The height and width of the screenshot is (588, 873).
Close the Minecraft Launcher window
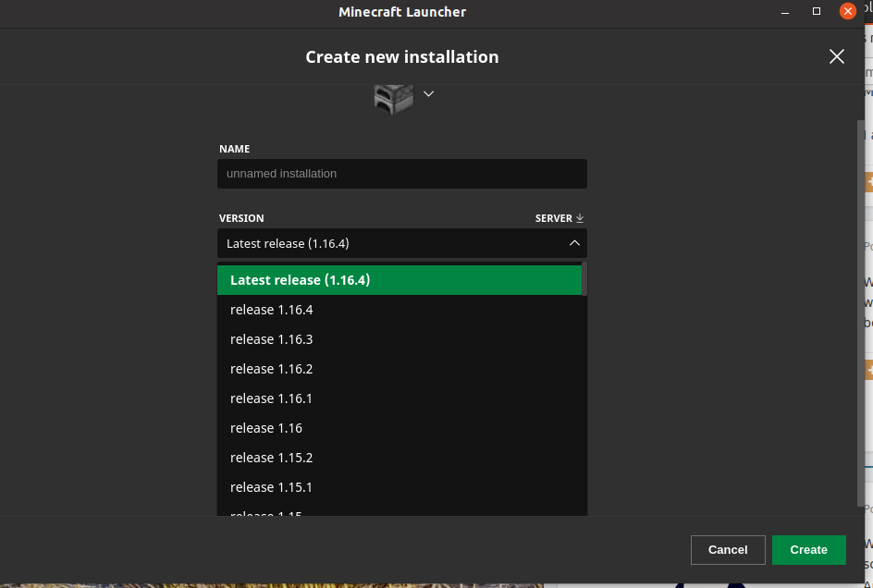coord(847,11)
